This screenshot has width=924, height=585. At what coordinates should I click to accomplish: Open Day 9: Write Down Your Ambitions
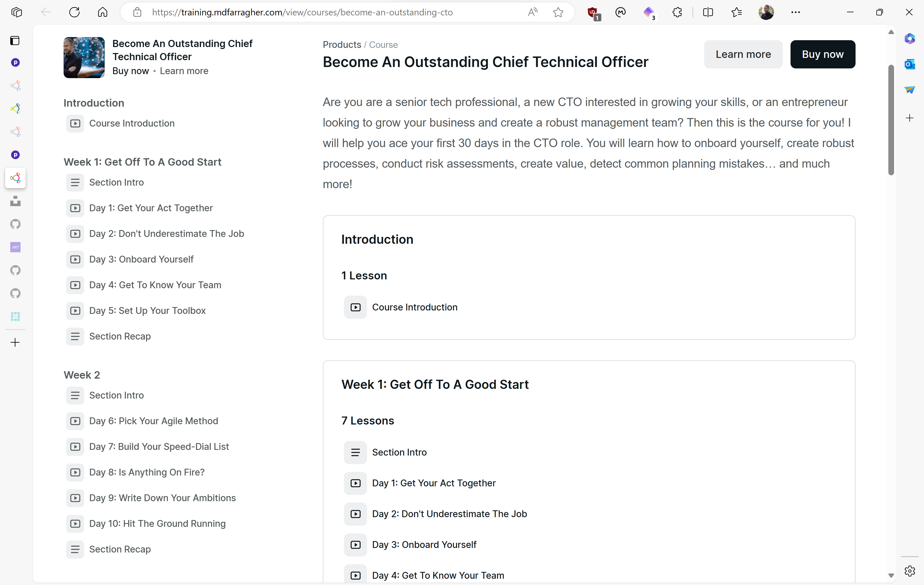click(162, 498)
